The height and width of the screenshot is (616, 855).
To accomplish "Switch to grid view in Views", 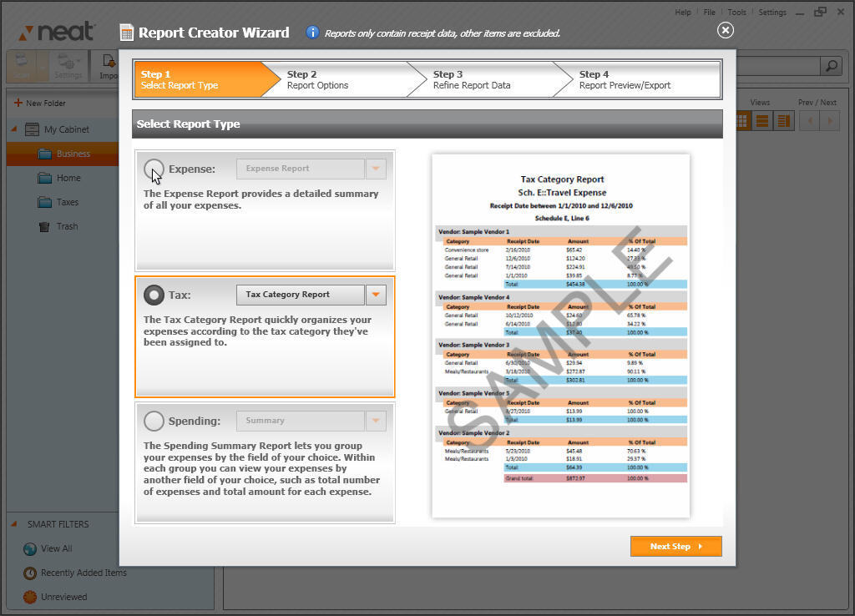I will (x=741, y=120).
